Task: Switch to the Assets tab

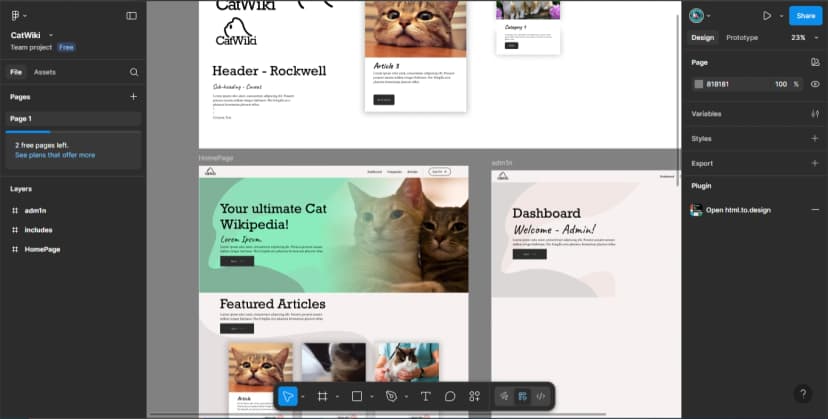Action: click(x=44, y=72)
